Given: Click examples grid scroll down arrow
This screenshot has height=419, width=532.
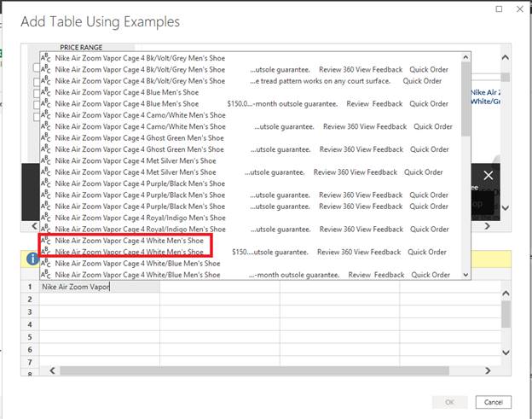Looking at the screenshot, I should tap(506, 352).
